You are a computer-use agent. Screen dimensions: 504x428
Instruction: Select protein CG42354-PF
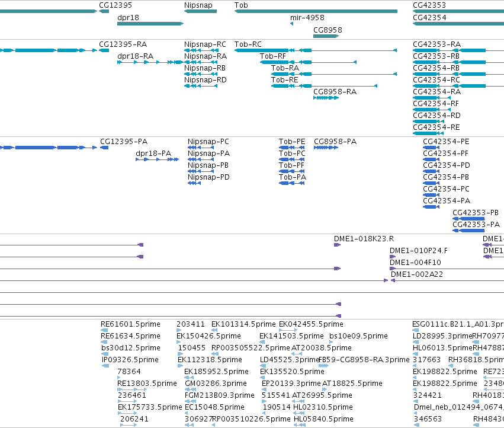tap(431, 159)
